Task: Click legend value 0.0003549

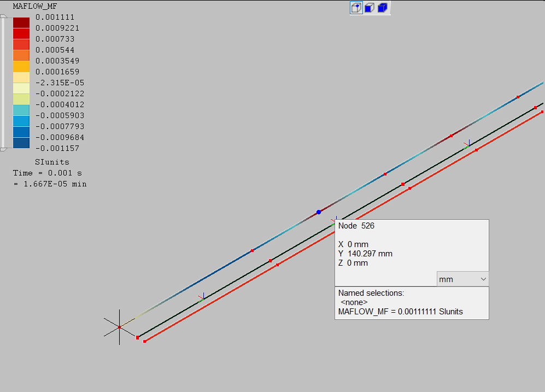Action: tap(57, 61)
